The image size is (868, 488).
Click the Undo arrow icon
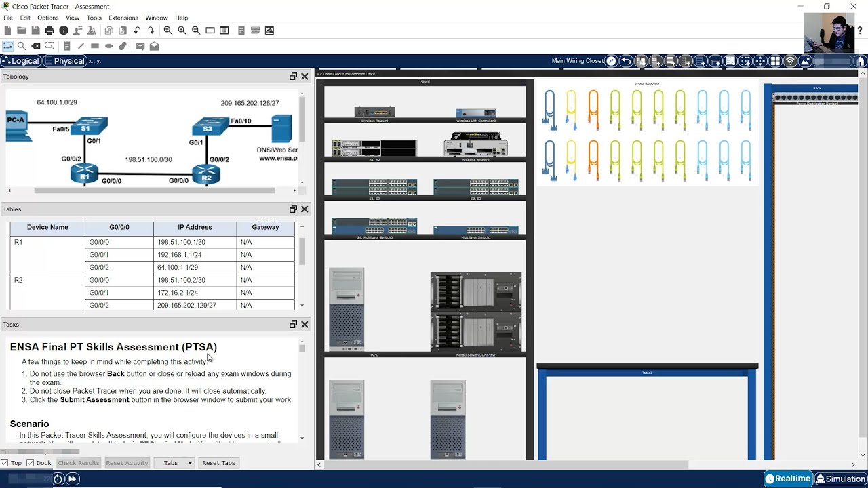(137, 30)
